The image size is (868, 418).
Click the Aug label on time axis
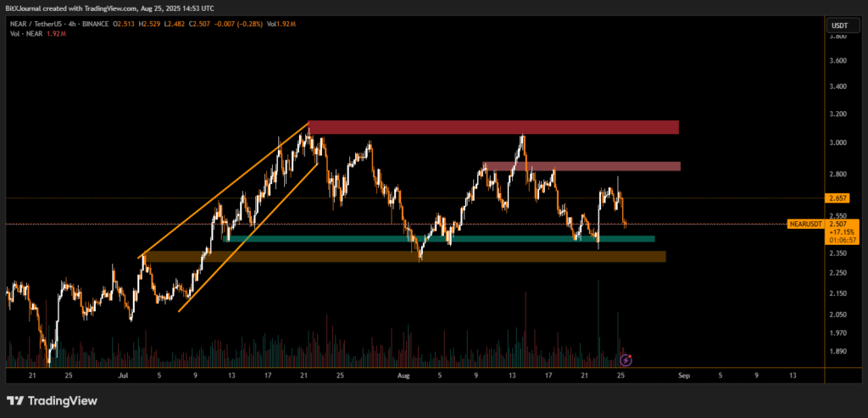pyautogui.click(x=403, y=374)
